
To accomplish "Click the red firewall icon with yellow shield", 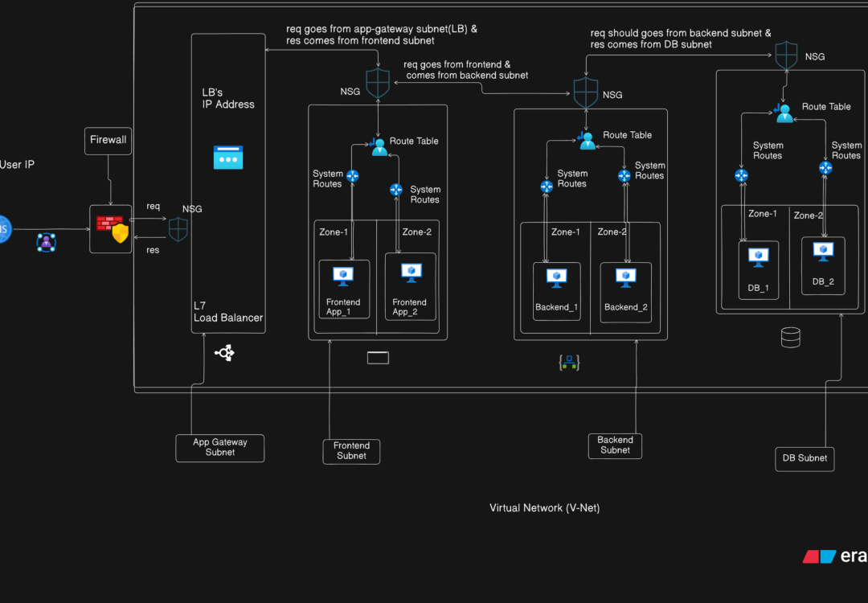I will pyautogui.click(x=113, y=228).
